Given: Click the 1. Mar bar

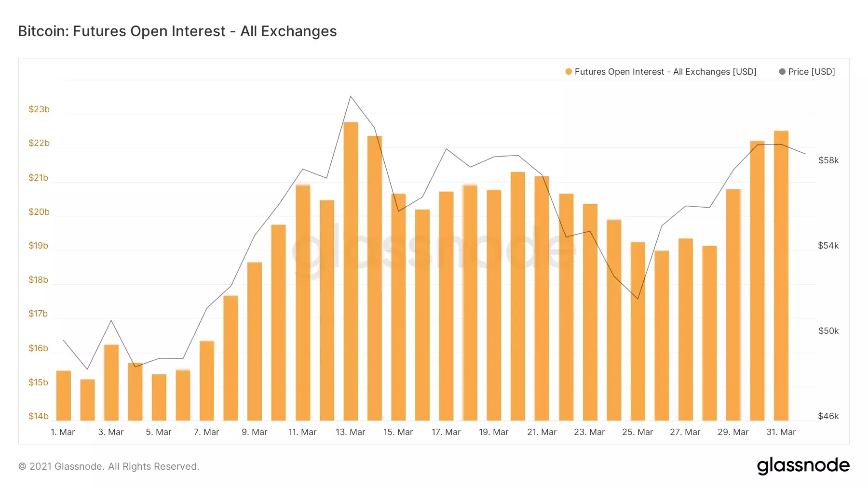Looking at the screenshot, I should (64, 396).
